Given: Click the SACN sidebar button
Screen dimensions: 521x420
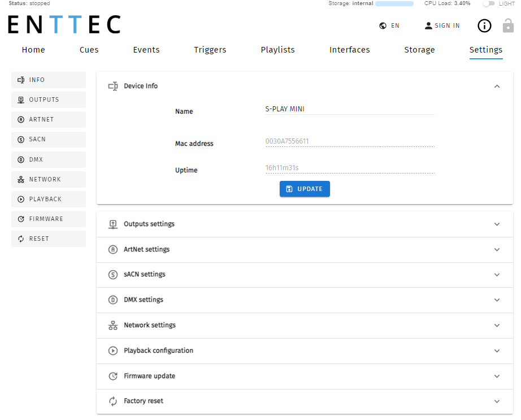Looking at the screenshot, I should point(49,140).
